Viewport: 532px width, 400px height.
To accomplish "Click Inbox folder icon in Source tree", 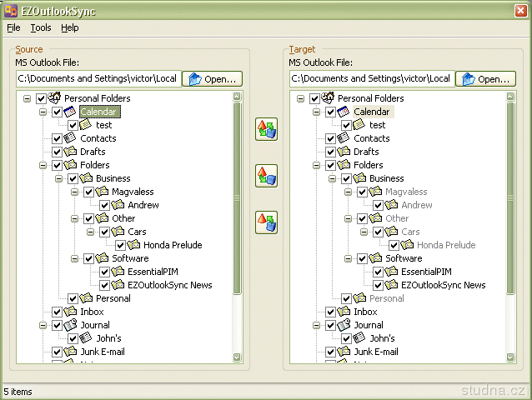I will coord(70,312).
